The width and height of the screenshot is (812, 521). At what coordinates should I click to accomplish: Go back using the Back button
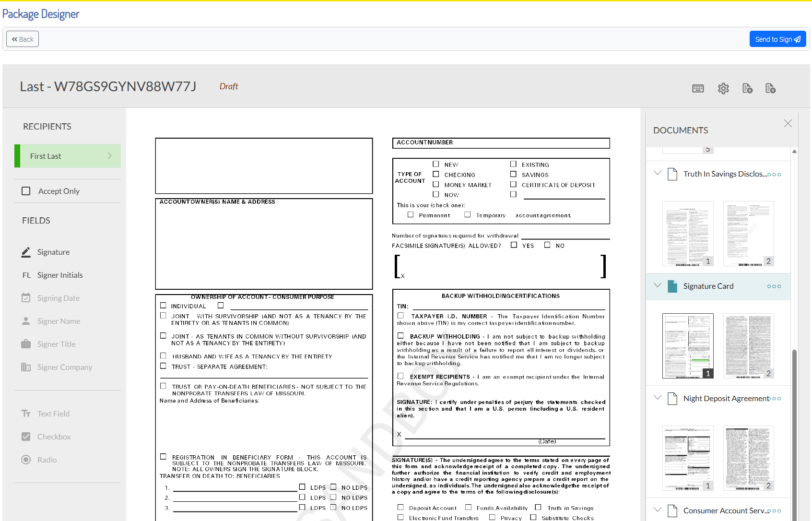tap(23, 39)
